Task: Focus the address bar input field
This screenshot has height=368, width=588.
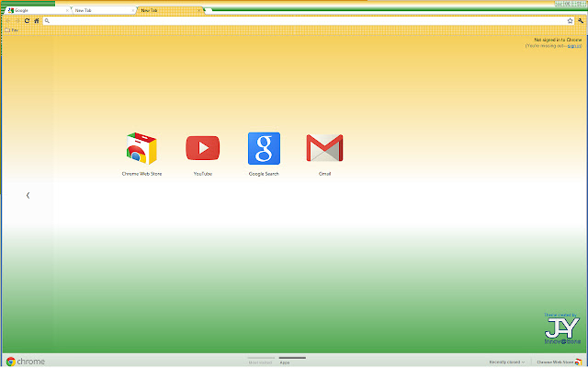Action: (x=309, y=21)
